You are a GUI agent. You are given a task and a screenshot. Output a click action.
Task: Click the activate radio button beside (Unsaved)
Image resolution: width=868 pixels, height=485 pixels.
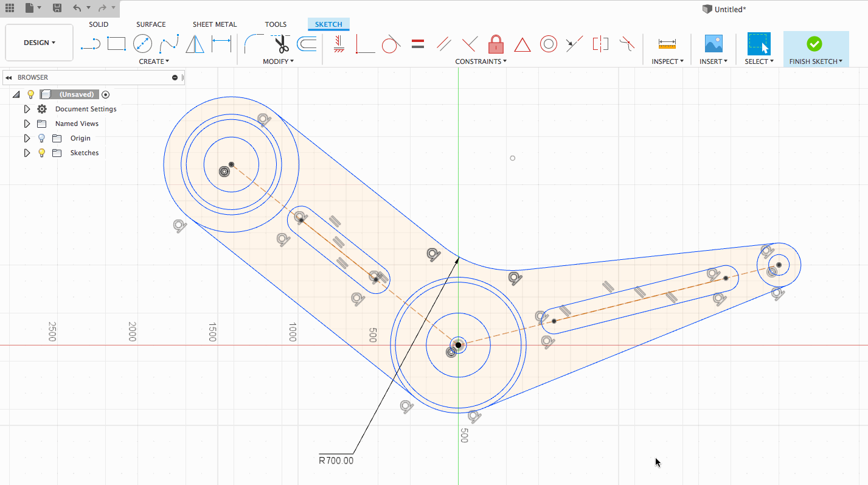[x=106, y=94]
